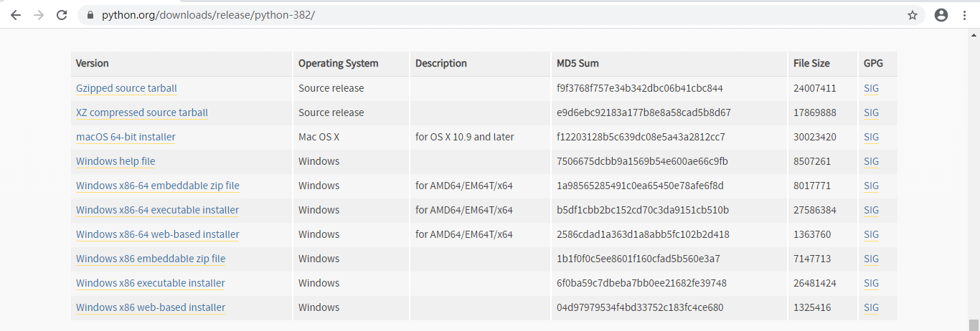Select MD5 sum 2586cdad1a363d1a8abb5fc102b2d418
This screenshot has width=980, height=331.
point(643,234)
